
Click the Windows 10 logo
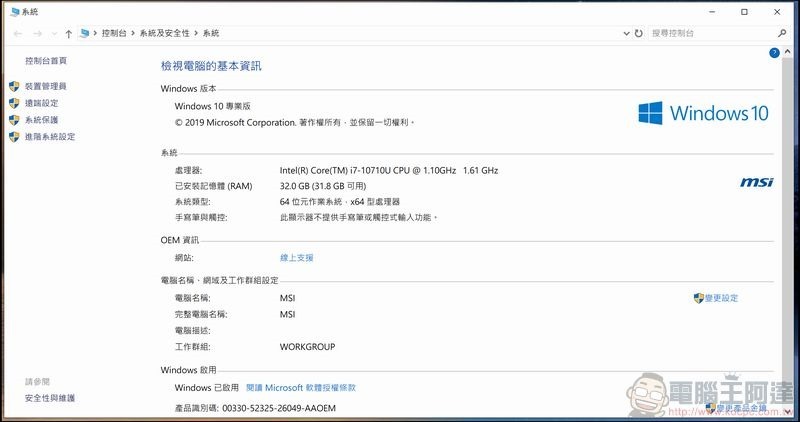click(703, 113)
